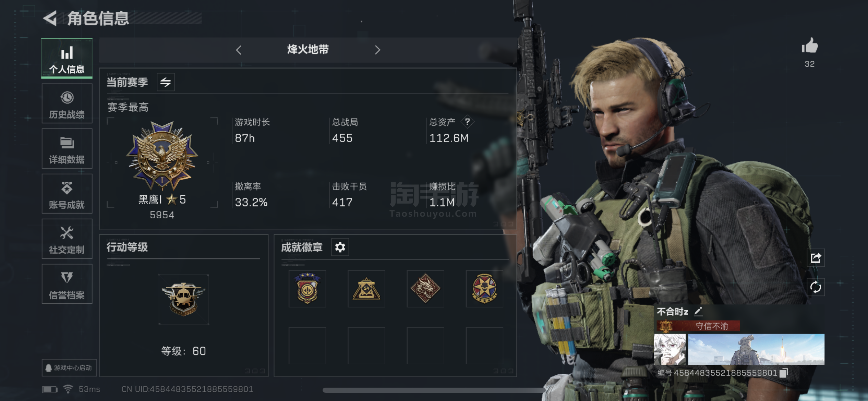Click the 总资产 question mark help
The height and width of the screenshot is (401, 868).
(x=467, y=121)
